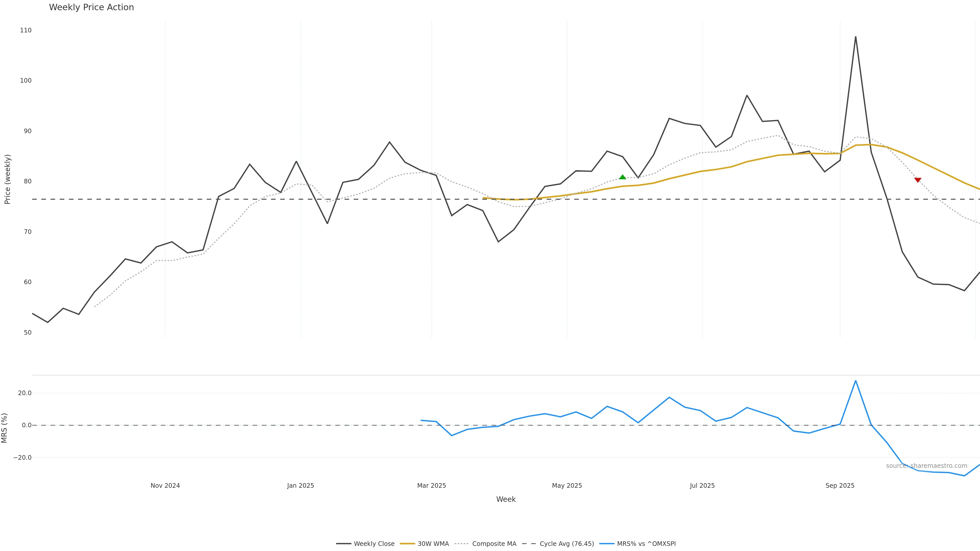This screenshot has width=980, height=551.
Task: Click the gold 30W WMA legend swatch
Action: [407, 544]
